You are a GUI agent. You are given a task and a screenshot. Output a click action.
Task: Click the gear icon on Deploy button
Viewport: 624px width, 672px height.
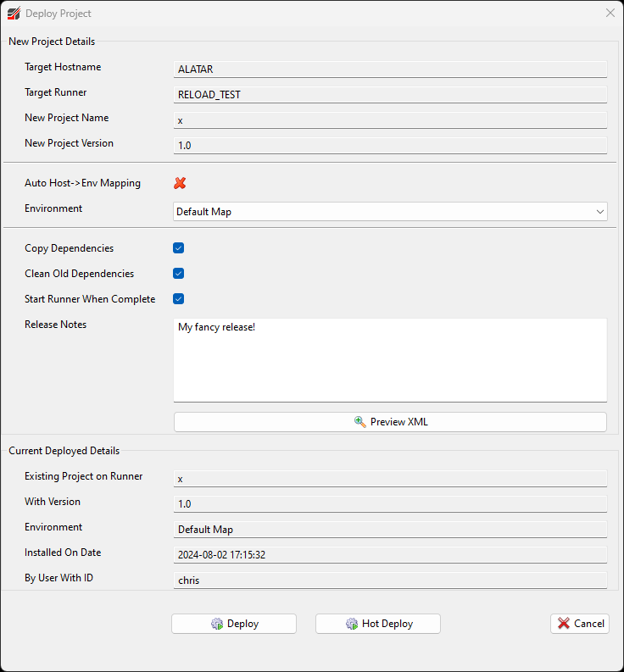217,624
